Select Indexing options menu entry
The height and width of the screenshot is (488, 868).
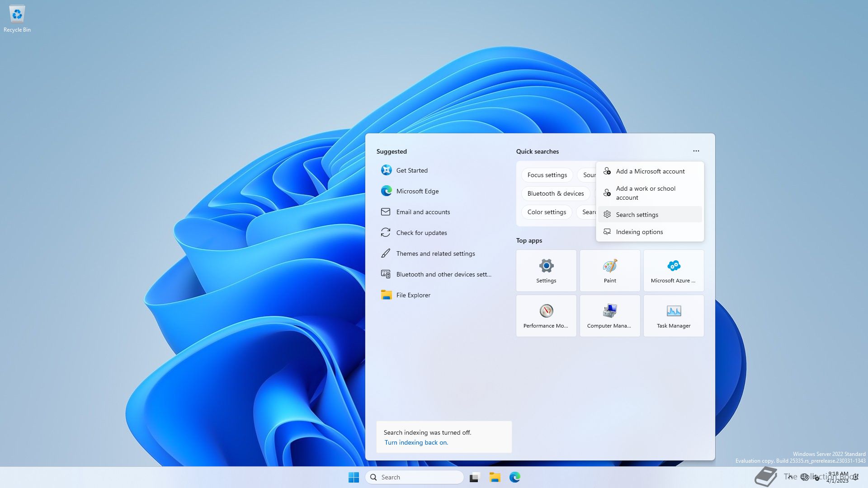[650, 232]
